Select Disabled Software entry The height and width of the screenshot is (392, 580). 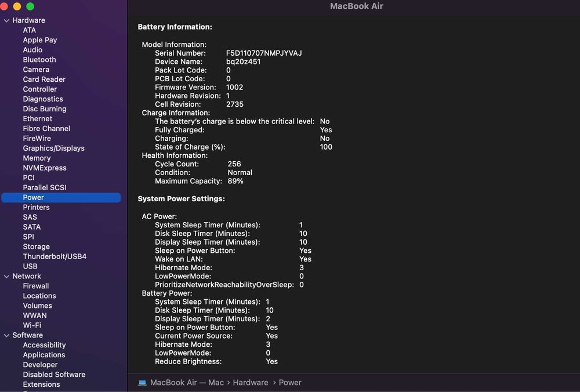pyautogui.click(x=54, y=375)
